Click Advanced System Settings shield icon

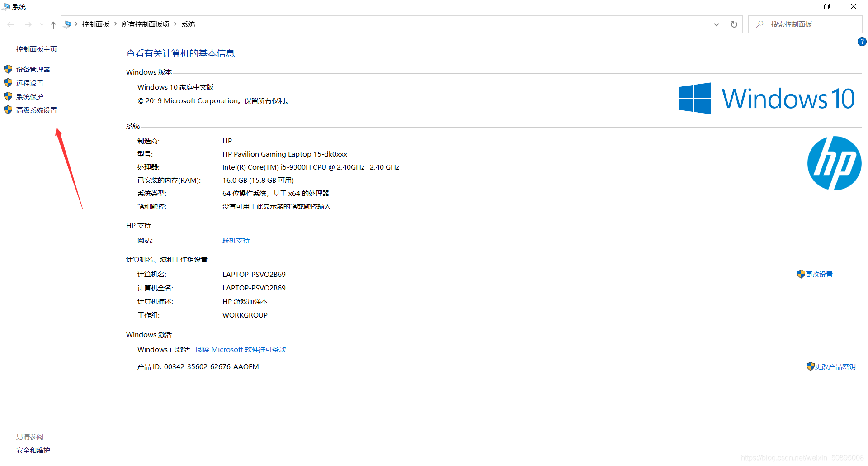8,110
